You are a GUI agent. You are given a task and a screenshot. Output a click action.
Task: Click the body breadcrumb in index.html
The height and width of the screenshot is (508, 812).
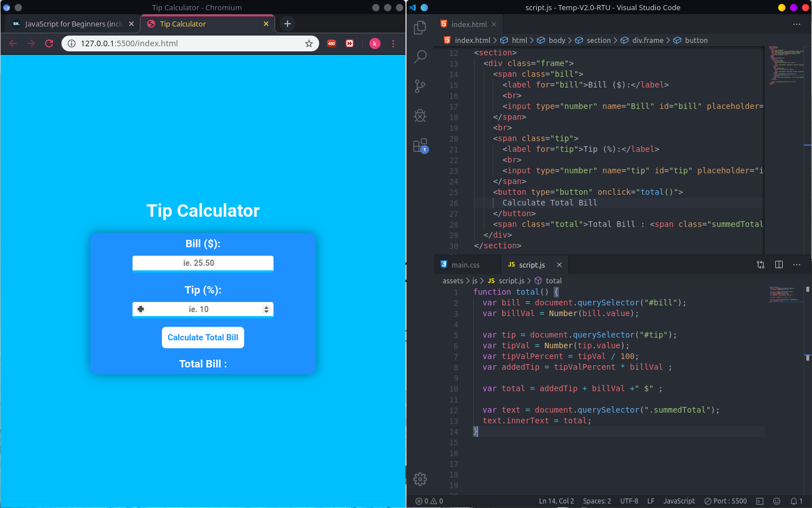551,40
